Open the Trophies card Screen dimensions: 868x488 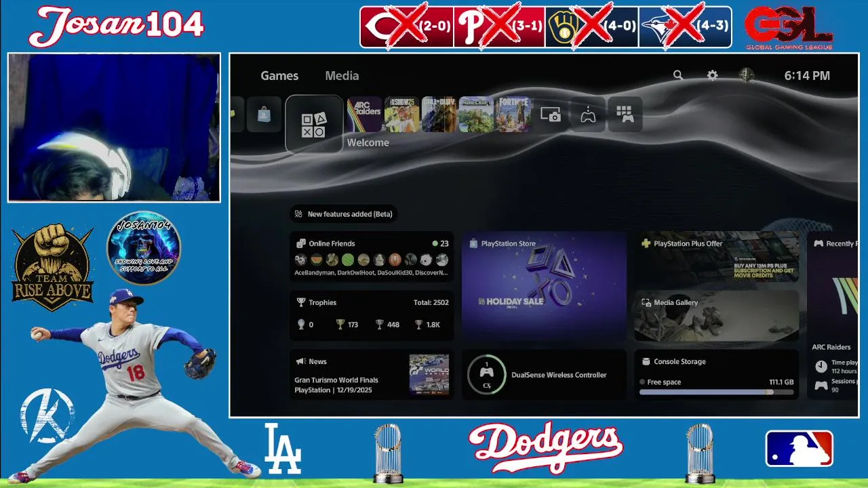pos(372,315)
